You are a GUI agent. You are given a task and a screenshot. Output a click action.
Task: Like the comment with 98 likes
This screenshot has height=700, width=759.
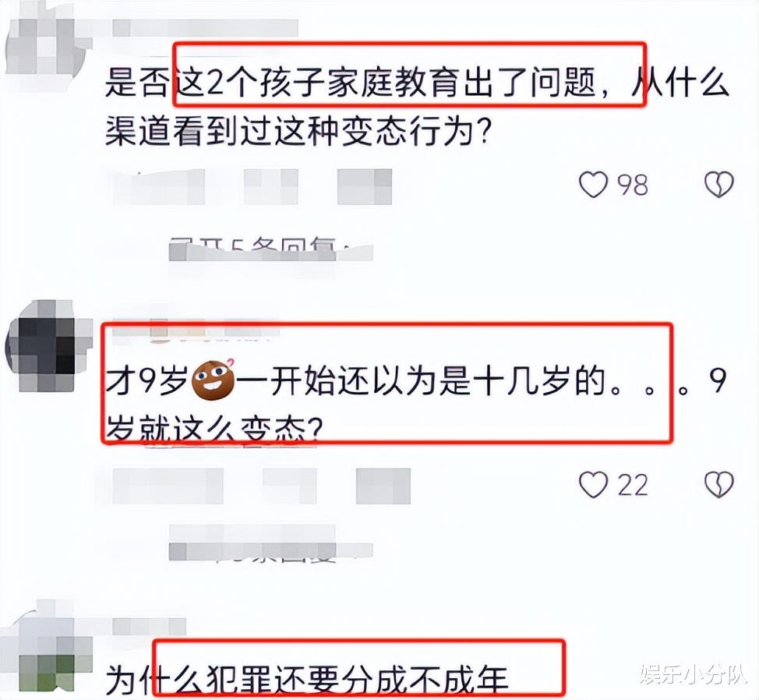click(594, 185)
